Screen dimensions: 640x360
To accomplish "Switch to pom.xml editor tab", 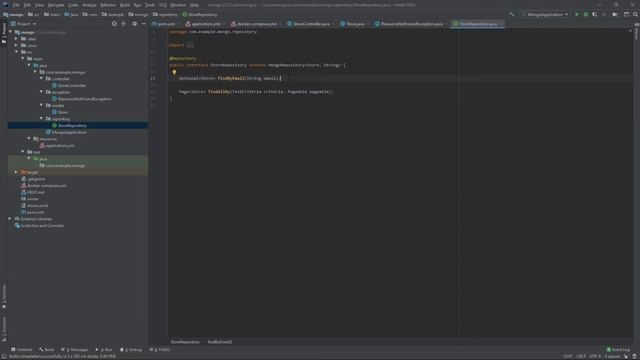I will tap(164, 24).
